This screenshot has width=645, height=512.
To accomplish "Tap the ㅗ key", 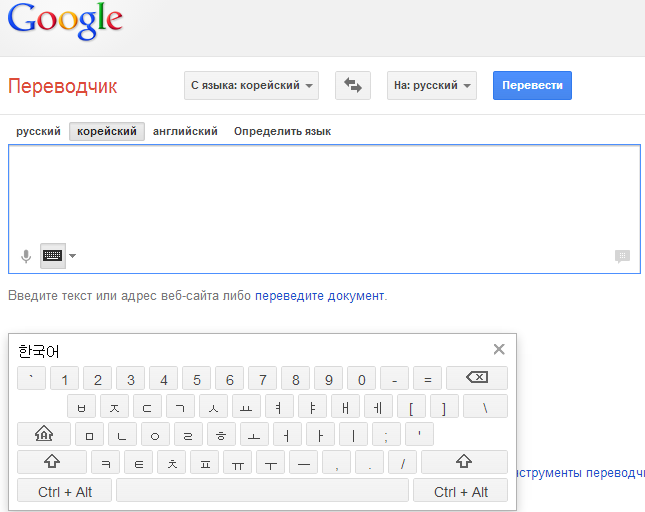I will 254,434.
